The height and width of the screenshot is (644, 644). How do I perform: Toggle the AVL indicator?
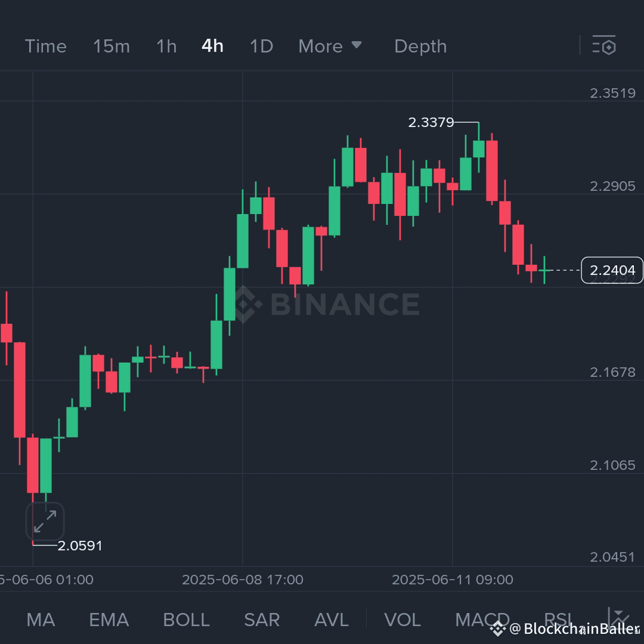(x=331, y=620)
